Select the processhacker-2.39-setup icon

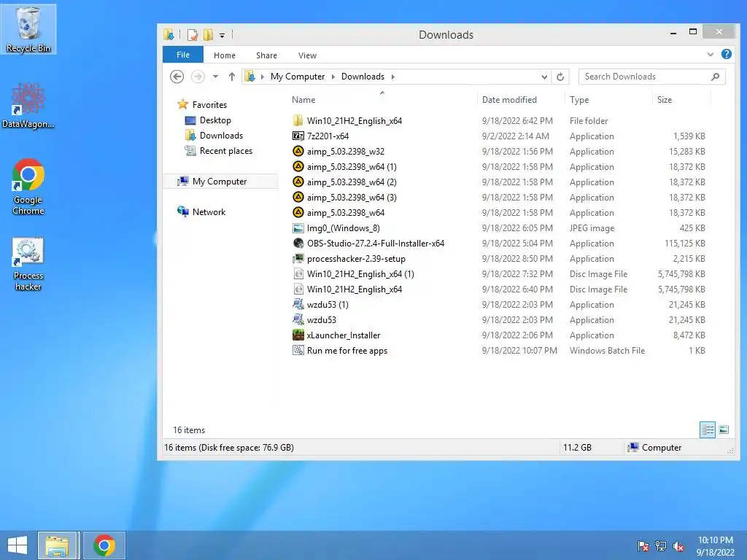tap(298, 259)
